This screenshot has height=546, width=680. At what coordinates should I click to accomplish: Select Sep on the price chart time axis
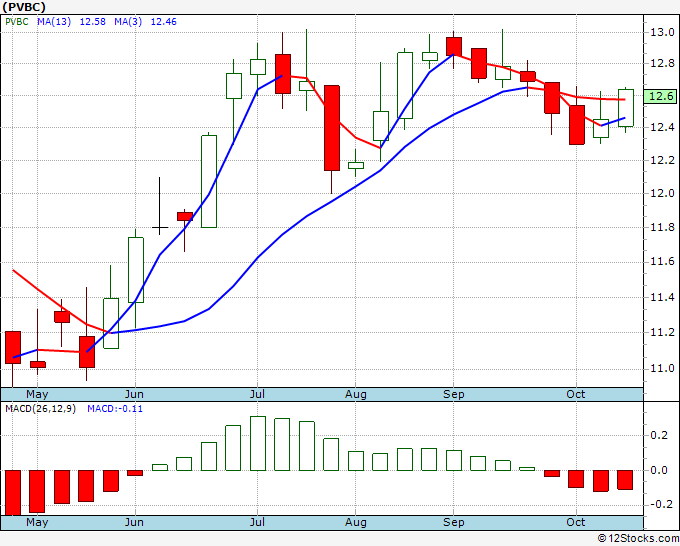pos(454,394)
